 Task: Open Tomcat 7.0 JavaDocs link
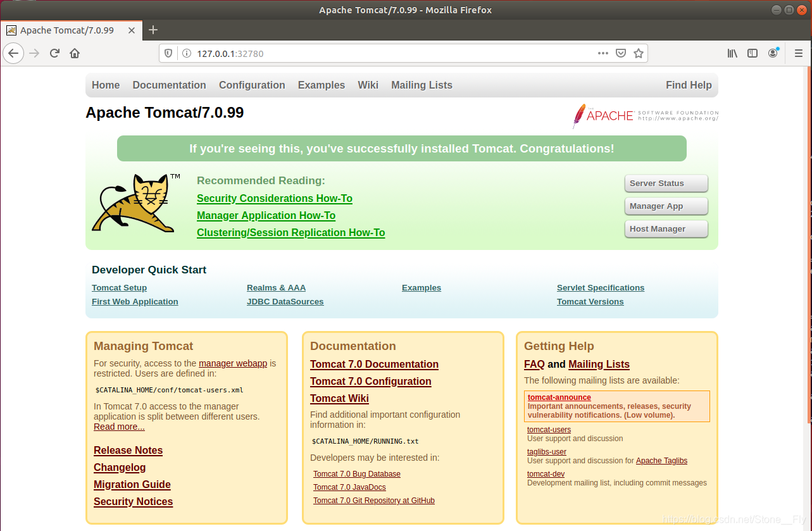[x=349, y=487]
